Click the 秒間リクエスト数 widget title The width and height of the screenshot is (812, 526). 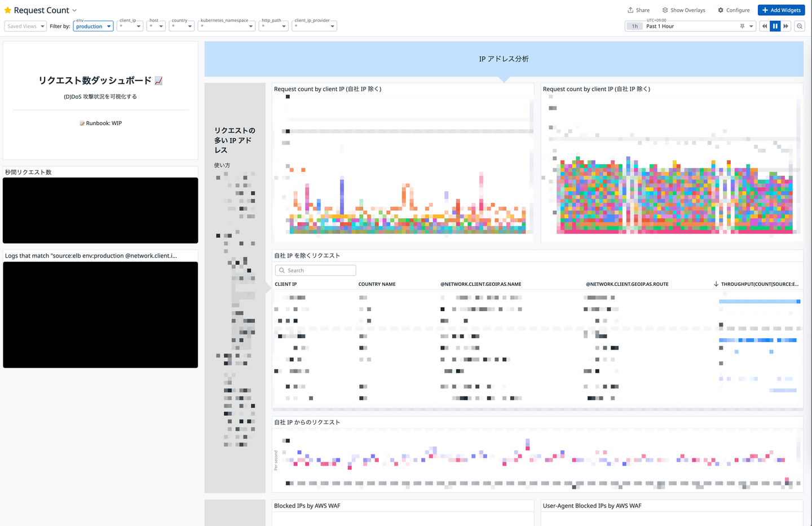pos(28,172)
